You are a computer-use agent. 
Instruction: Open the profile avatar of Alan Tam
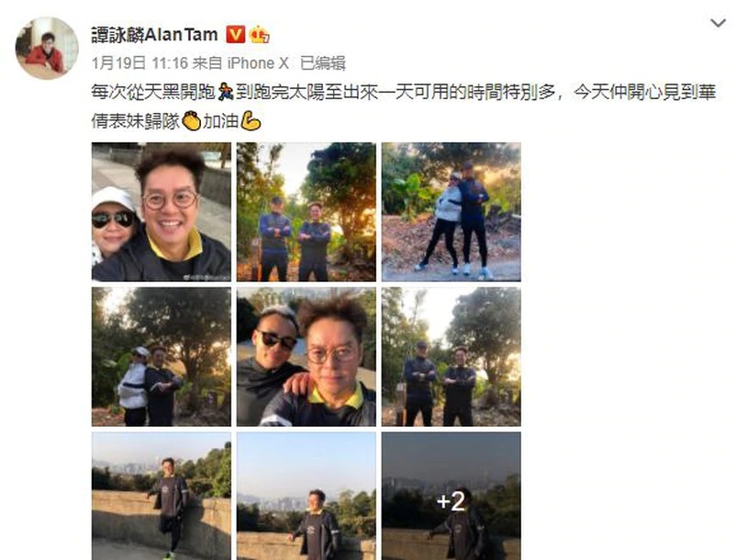click(x=47, y=49)
